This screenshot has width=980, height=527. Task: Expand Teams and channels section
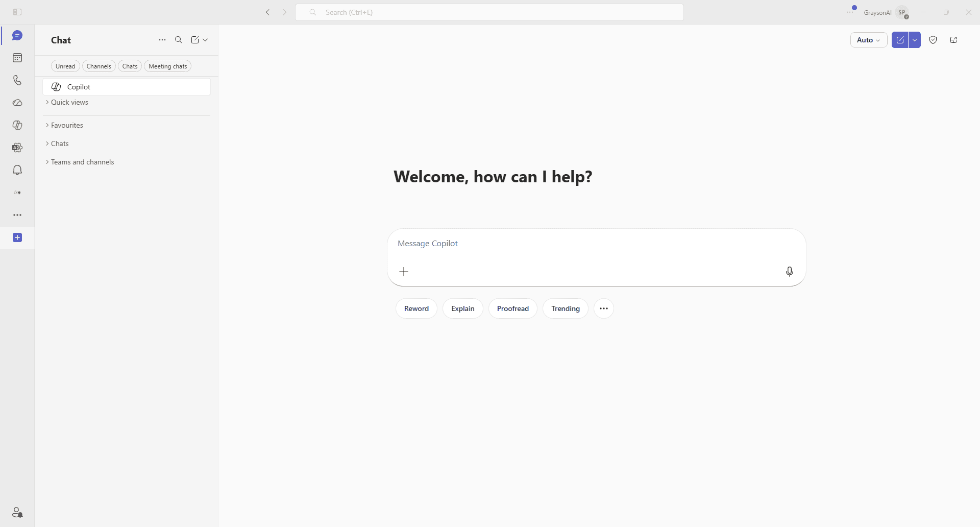(80, 162)
